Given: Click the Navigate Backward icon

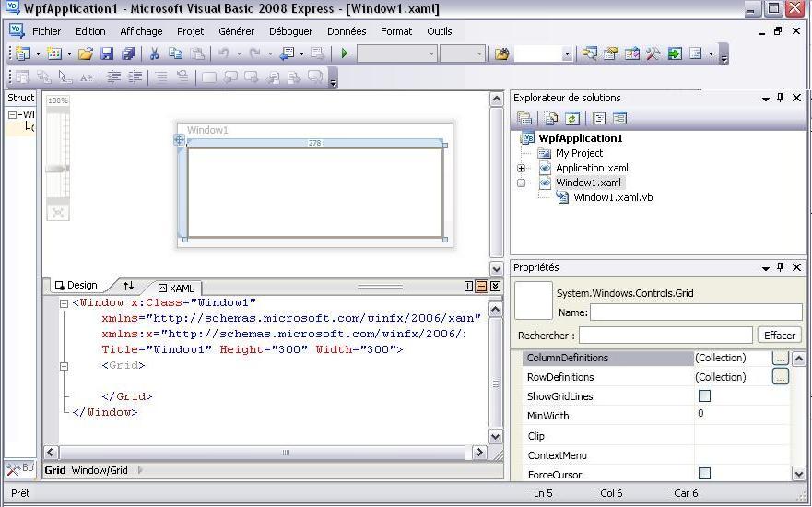Looking at the screenshot, I should (287, 53).
